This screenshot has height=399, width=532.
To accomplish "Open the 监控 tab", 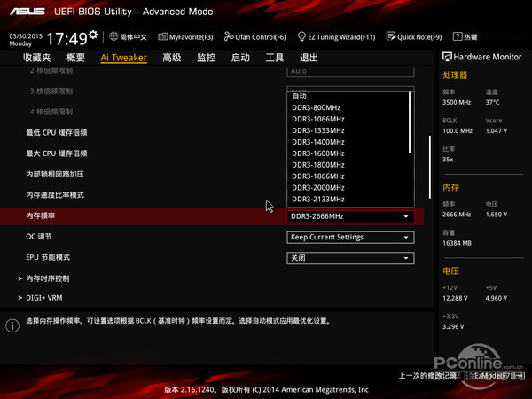I will 207,58.
